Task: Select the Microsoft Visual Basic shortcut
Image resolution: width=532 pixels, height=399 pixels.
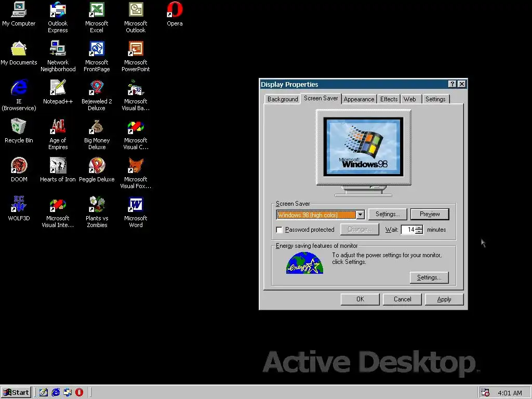Action: 136,95
